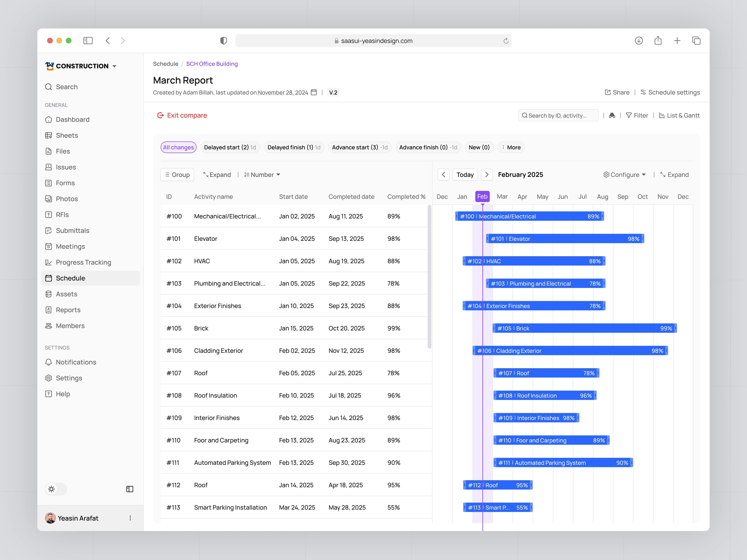Open Sheets in sidebar
The width and height of the screenshot is (747, 560).
pos(91,135)
